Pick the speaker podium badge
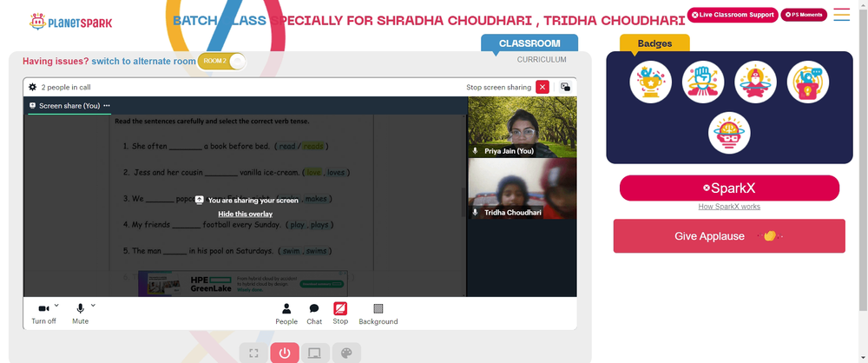This screenshot has height=363, width=868. click(x=808, y=82)
